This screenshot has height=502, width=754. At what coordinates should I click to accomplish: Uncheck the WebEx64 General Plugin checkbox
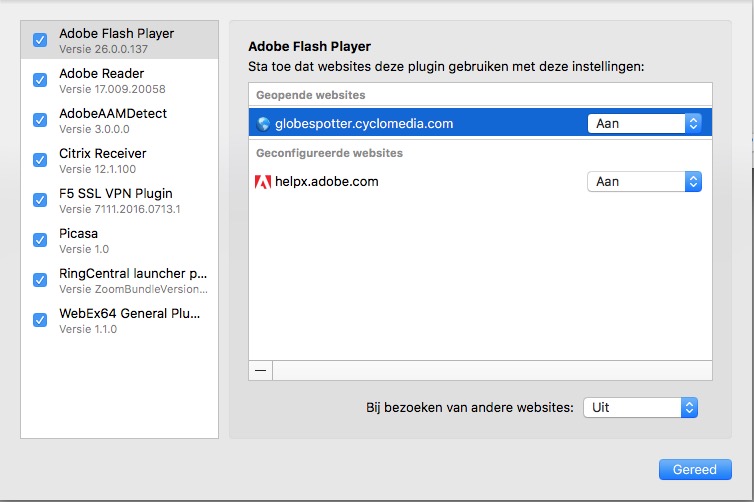pos(40,320)
